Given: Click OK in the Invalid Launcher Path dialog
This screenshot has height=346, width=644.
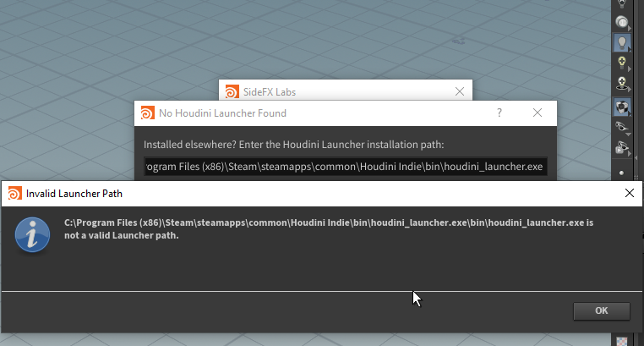Looking at the screenshot, I should point(601,311).
